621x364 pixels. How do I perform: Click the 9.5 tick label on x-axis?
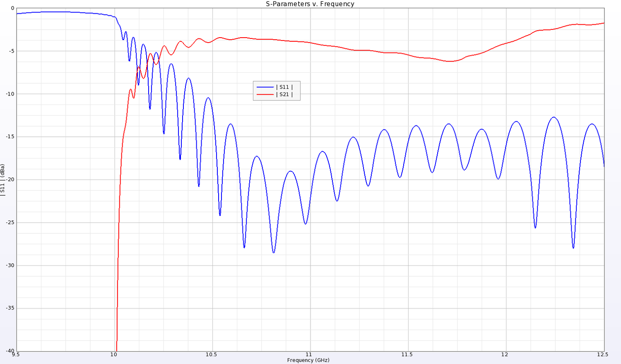click(x=16, y=354)
